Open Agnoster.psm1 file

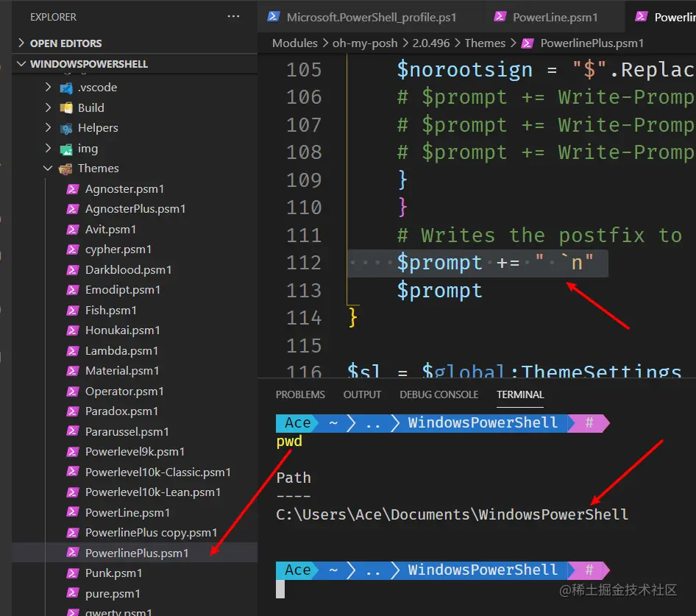pos(124,188)
